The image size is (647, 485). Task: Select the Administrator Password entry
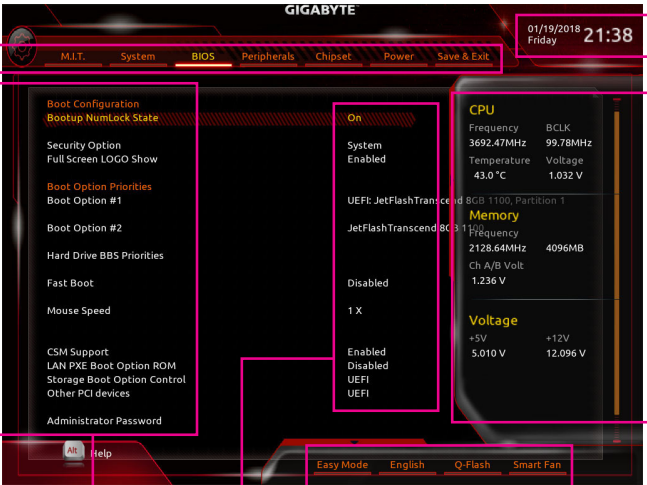tap(104, 421)
